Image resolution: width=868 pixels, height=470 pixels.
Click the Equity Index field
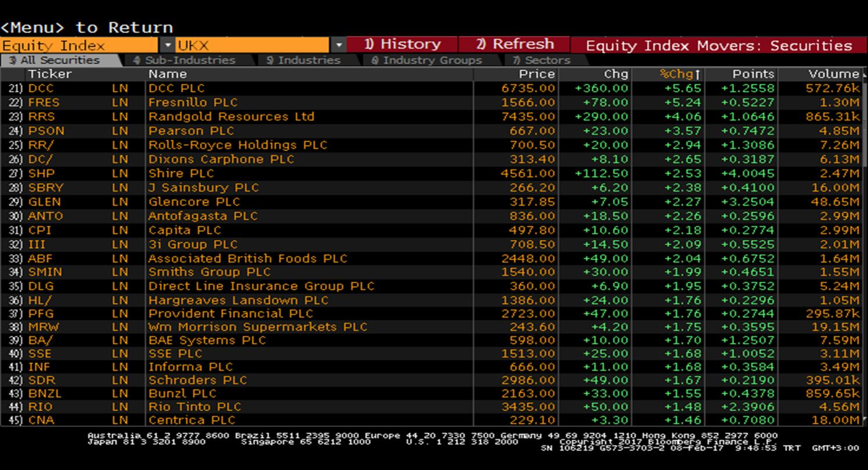click(x=79, y=45)
